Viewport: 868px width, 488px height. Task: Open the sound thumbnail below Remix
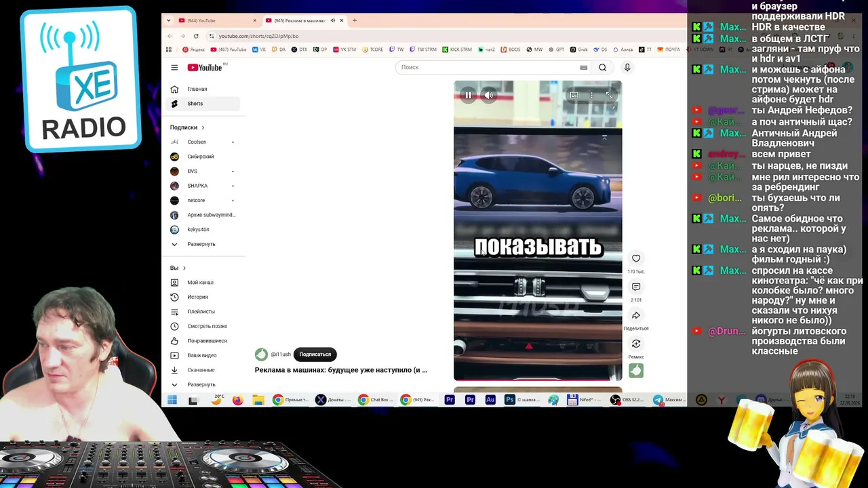tap(636, 370)
